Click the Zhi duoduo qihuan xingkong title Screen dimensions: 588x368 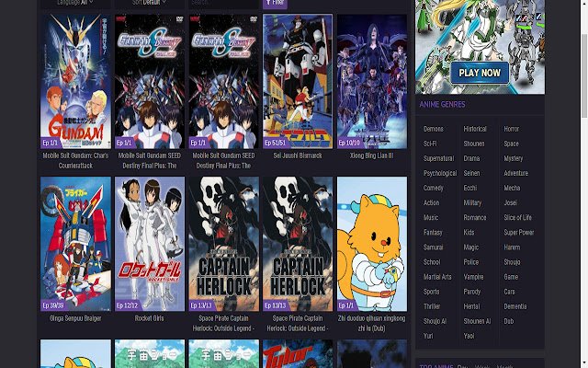pyautogui.click(x=371, y=323)
